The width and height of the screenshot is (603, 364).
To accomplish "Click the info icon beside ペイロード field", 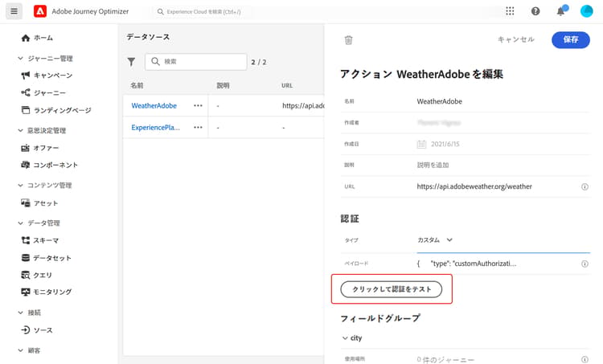I will click(585, 264).
